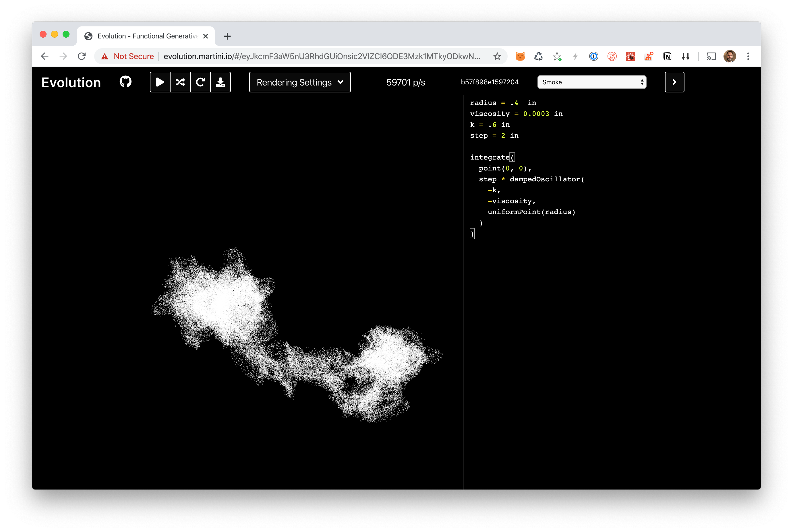793x532 pixels.
Task: Click the shuffle randomize icon
Action: (180, 82)
